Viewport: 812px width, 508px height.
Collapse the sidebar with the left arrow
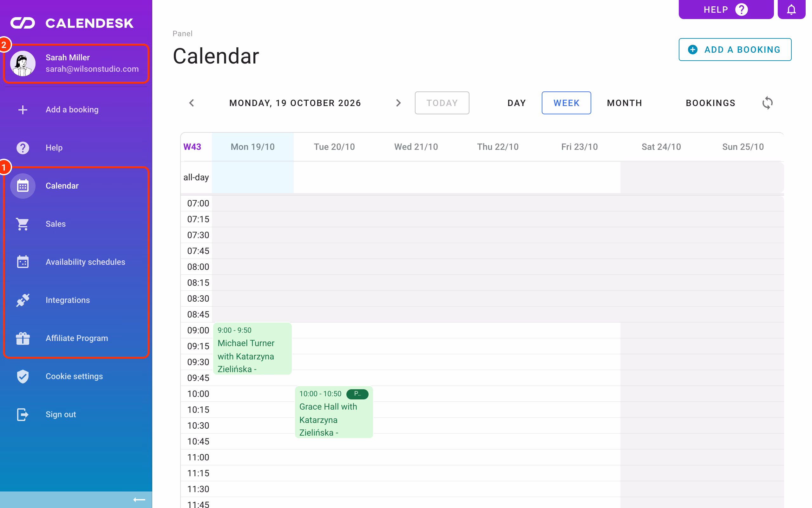click(x=139, y=500)
